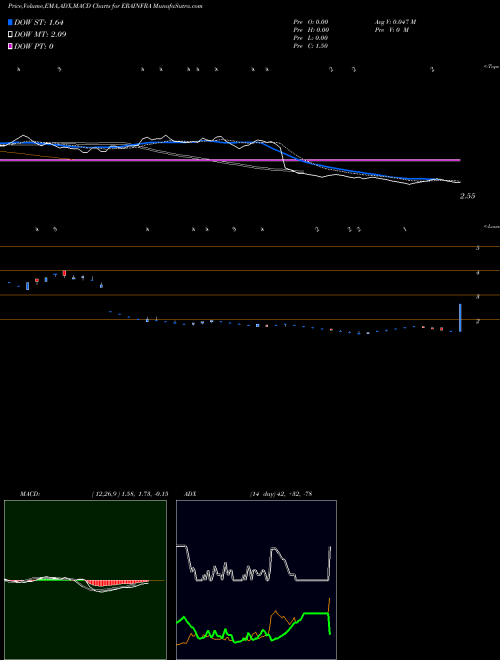Click the 2.55 price label
Image resolution: width=500 pixels, height=660 pixels.
click(468, 196)
